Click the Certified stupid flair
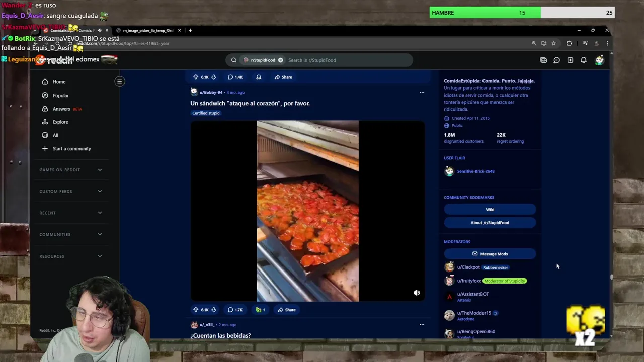Viewport: 644px width, 362px height. pyautogui.click(x=206, y=113)
